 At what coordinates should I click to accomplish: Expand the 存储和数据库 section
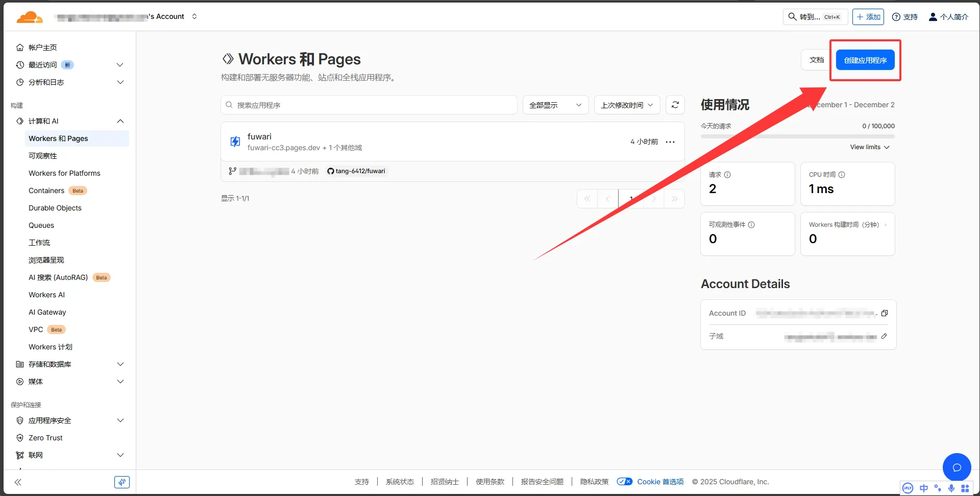coord(120,364)
